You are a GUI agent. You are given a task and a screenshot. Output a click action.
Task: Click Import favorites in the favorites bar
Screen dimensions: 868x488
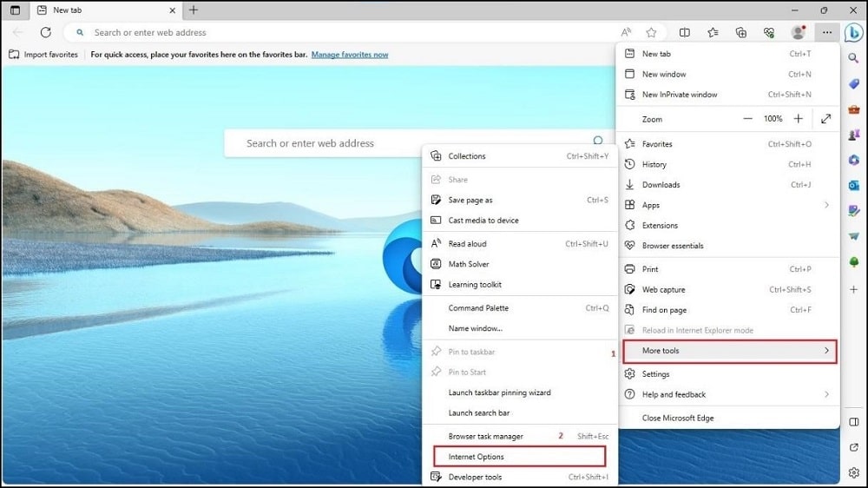[x=43, y=55]
